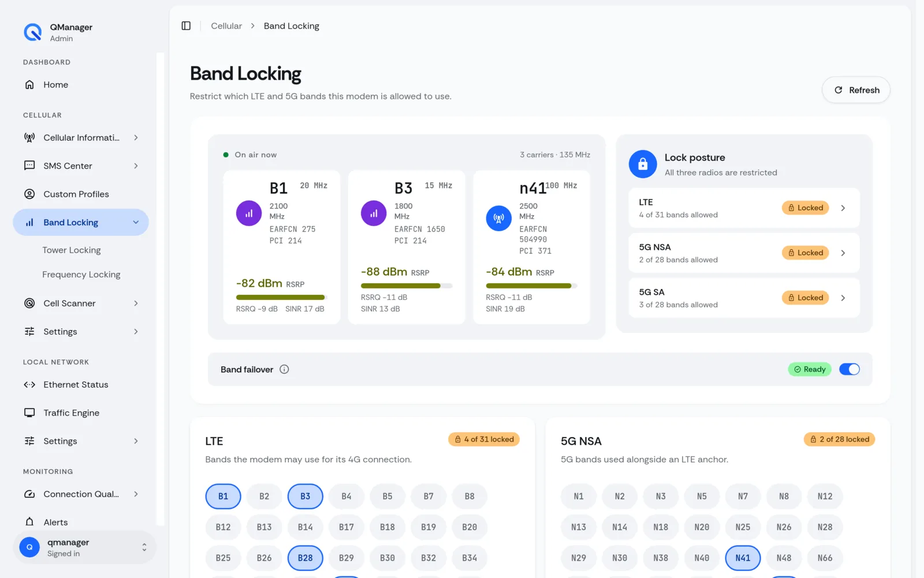Click the Traffic Engine monitor icon
Image resolution: width=924 pixels, height=578 pixels.
[x=29, y=413]
